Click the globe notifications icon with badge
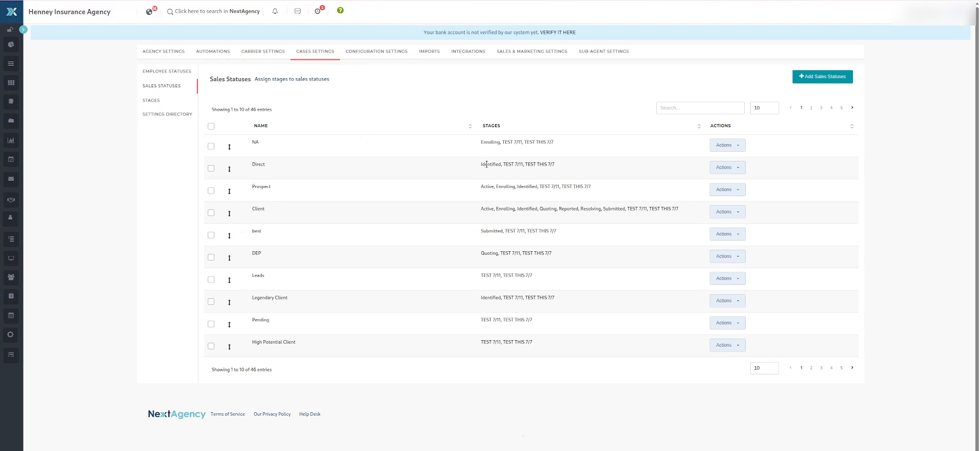This screenshot has width=980, height=451. (150, 11)
